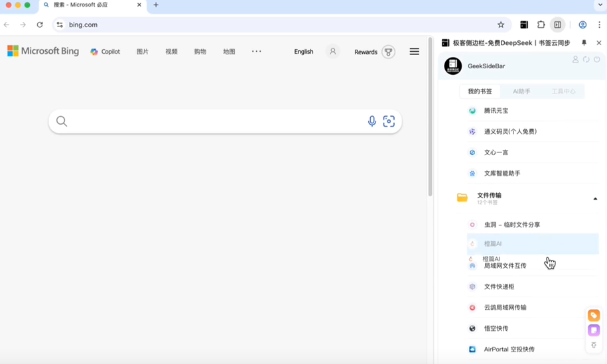Screen dimensions: 607x364
Task: Open the 悟空快传 bookmark
Action: [533, 328]
